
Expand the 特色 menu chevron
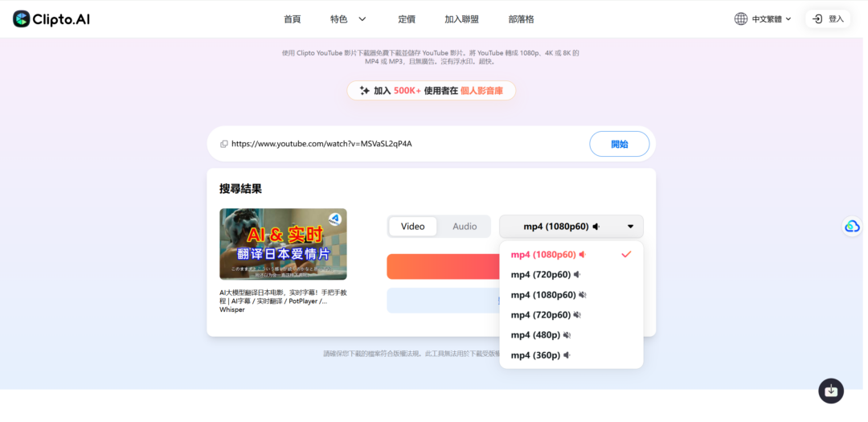tap(362, 18)
